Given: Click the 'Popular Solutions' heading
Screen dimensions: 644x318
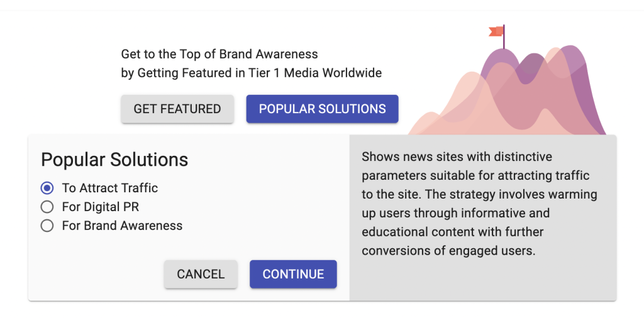Looking at the screenshot, I should [114, 160].
